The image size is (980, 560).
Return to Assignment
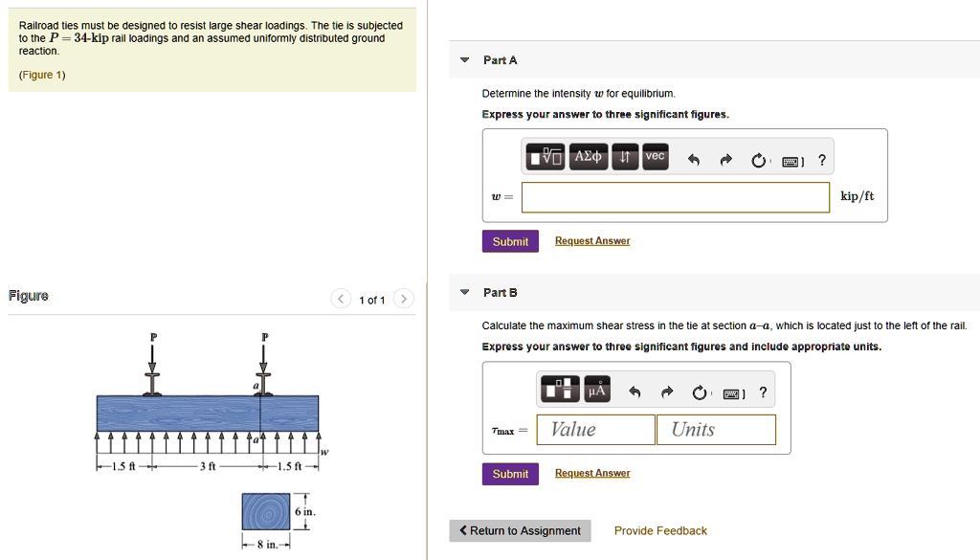[x=520, y=531]
